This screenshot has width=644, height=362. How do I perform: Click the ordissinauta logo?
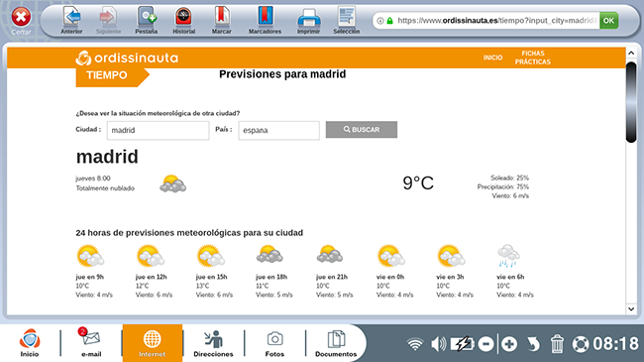[x=127, y=58]
